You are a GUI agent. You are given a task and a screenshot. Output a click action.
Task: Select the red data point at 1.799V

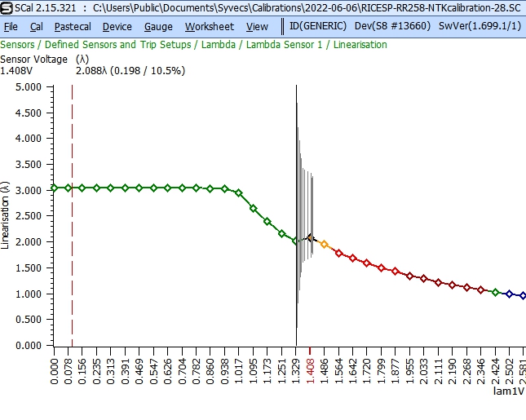pyautogui.click(x=381, y=267)
